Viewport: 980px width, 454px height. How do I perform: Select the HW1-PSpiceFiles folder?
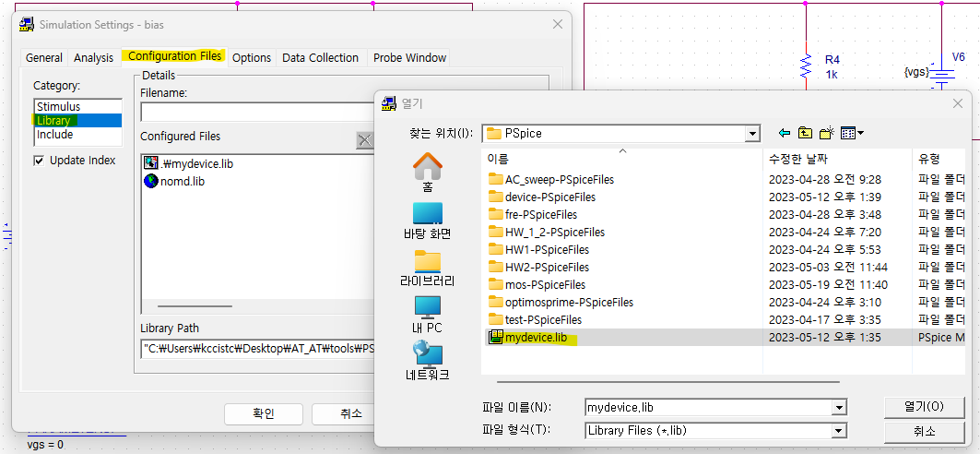tap(538, 249)
